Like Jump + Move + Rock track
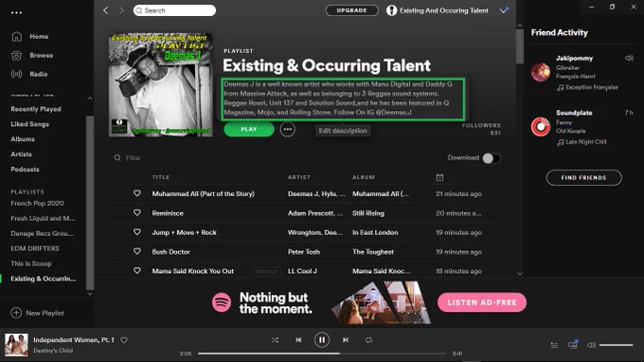The image size is (644, 362). pos(137,232)
